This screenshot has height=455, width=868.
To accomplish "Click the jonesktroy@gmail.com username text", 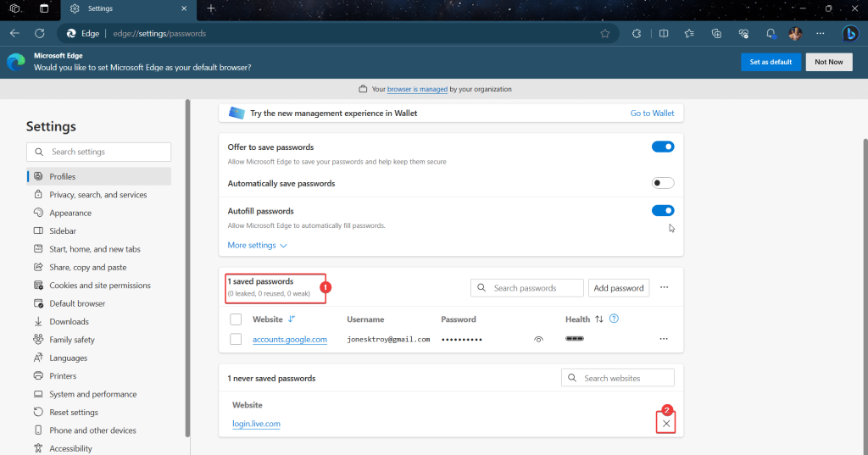I will [388, 339].
